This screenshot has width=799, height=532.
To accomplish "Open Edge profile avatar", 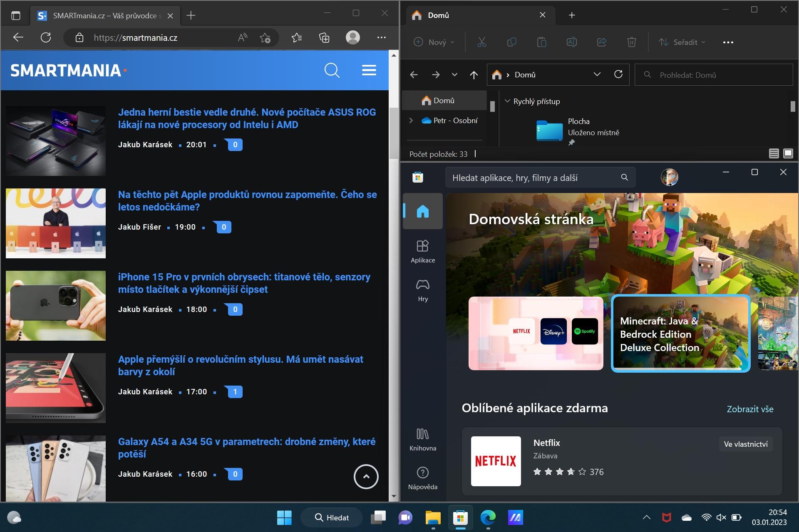I will 353,37.
